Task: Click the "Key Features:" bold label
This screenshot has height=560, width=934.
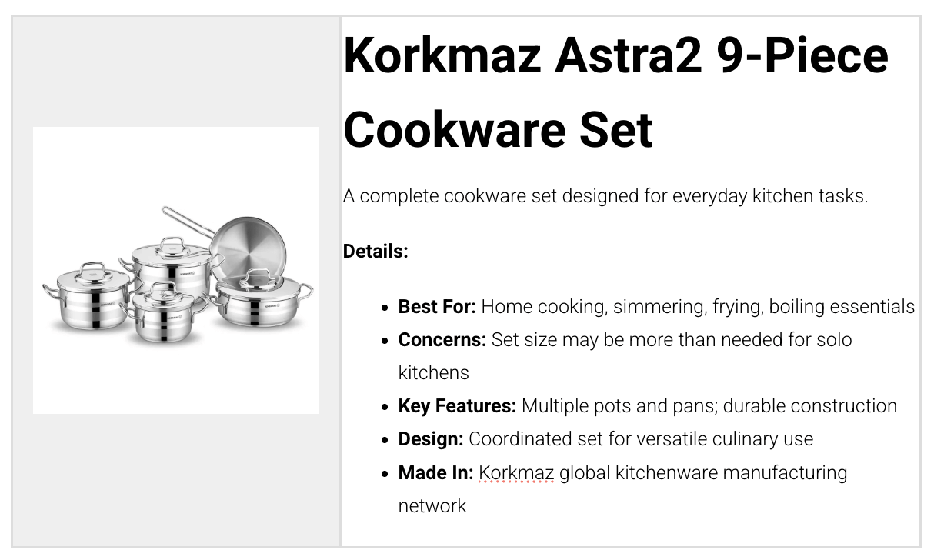Action: [457, 406]
